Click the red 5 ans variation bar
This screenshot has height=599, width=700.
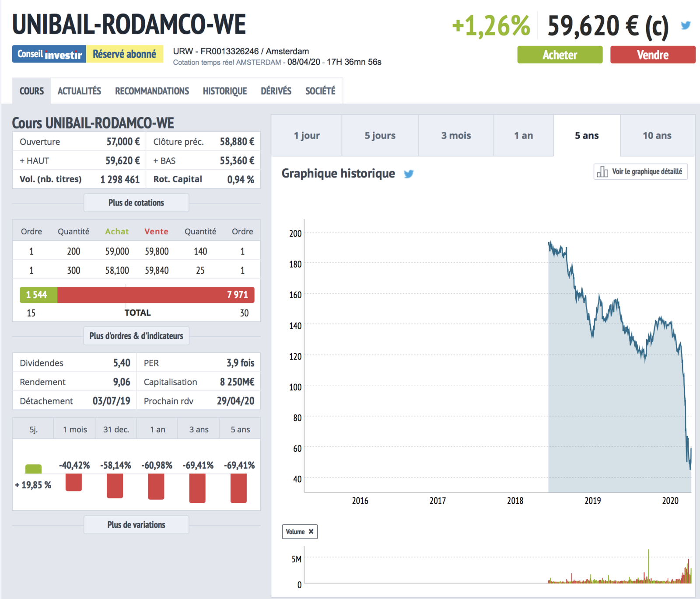[238, 488]
